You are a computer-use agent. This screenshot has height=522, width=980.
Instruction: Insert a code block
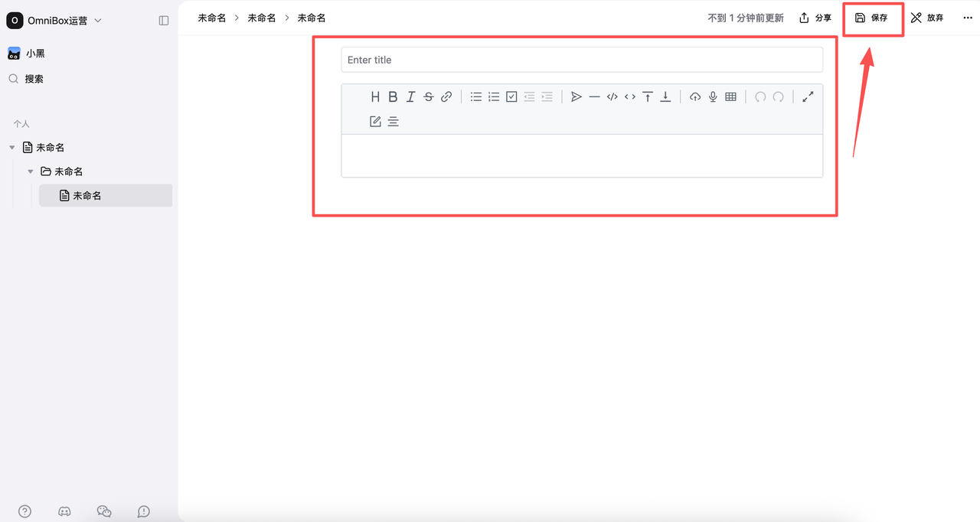(612, 96)
